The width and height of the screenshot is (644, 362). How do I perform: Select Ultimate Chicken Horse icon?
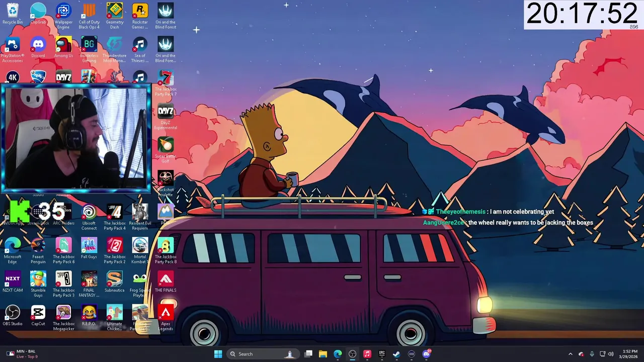[x=115, y=318]
